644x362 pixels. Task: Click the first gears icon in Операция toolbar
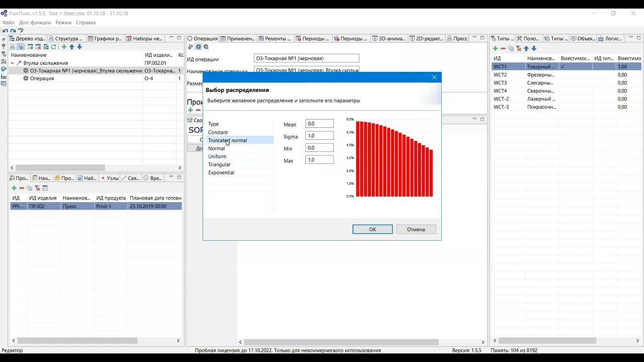(191, 47)
